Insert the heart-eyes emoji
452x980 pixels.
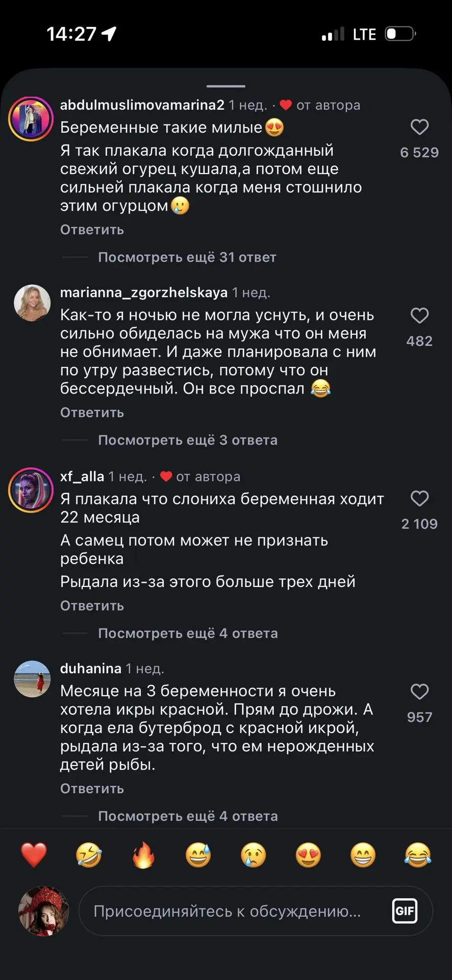pyautogui.click(x=308, y=855)
